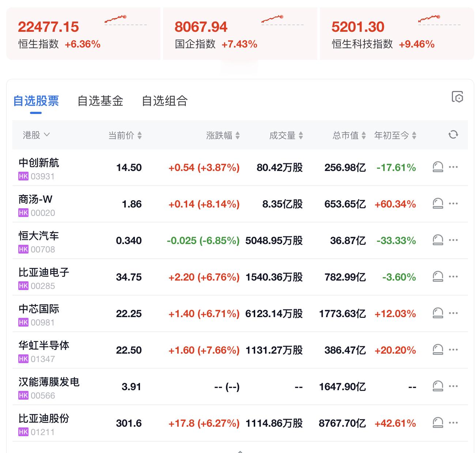This screenshot has height=453, width=476.
Task: Collapse the list with bottom arrow
Action: click(x=240, y=451)
